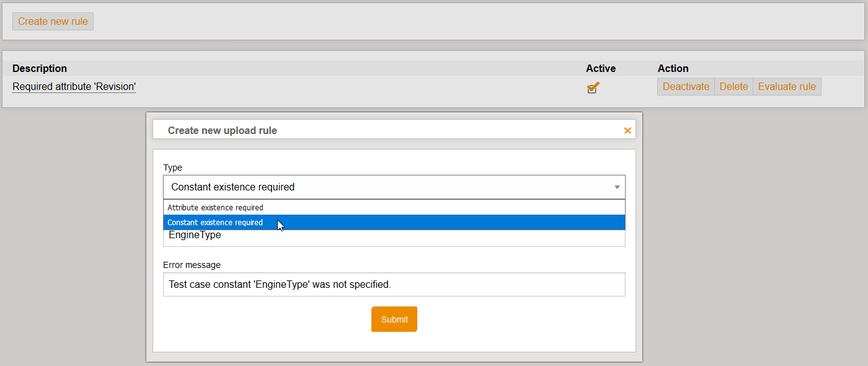Click the Active column header

601,68
